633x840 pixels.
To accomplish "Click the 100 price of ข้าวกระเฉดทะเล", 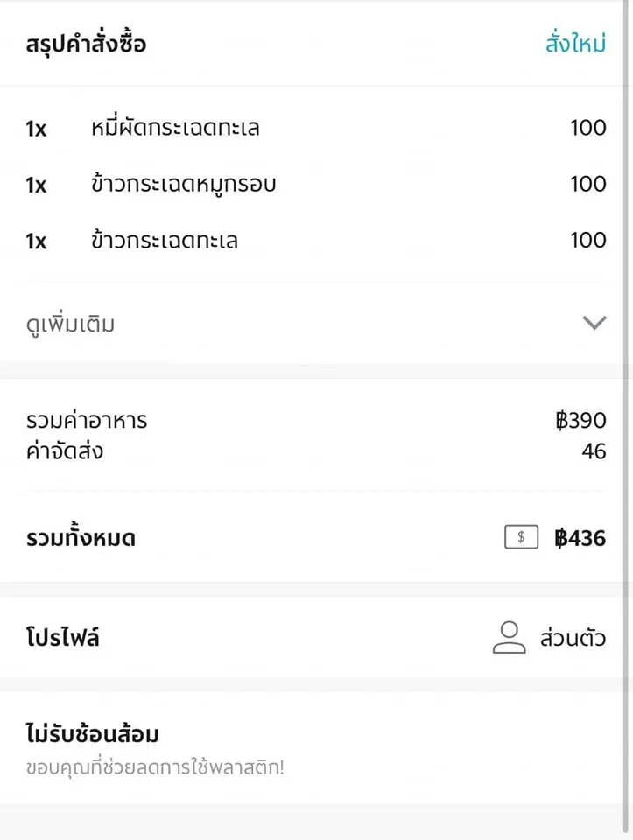I will point(587,241).
